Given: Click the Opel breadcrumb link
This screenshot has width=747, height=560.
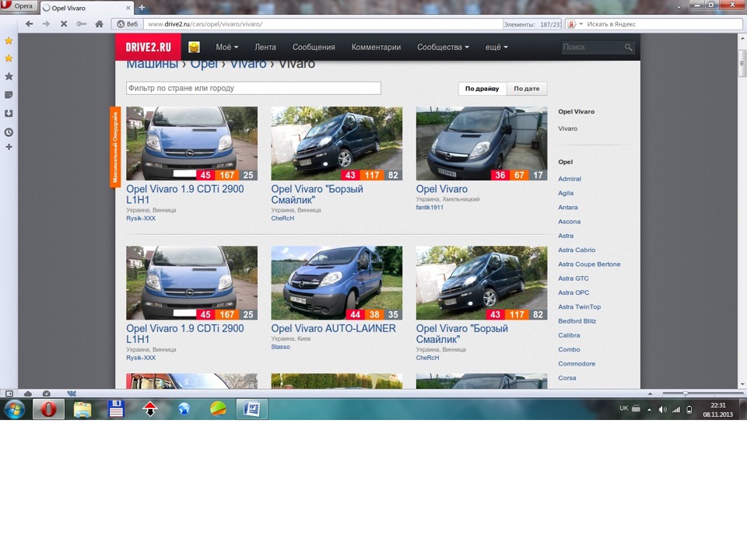Looking at the screenshot, I should tap(204, 64).
